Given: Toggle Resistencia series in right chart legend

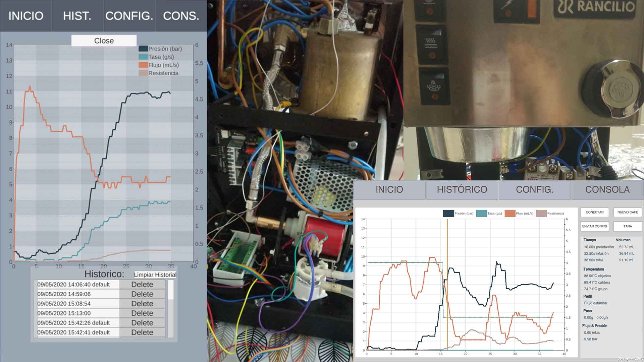Looking at the screenshot, I should 541,214.
